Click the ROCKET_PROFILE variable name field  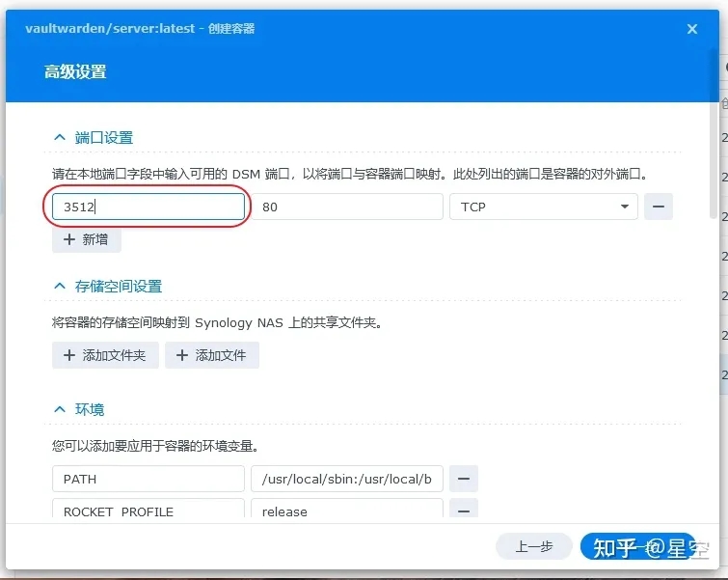[x=148, y=511]
